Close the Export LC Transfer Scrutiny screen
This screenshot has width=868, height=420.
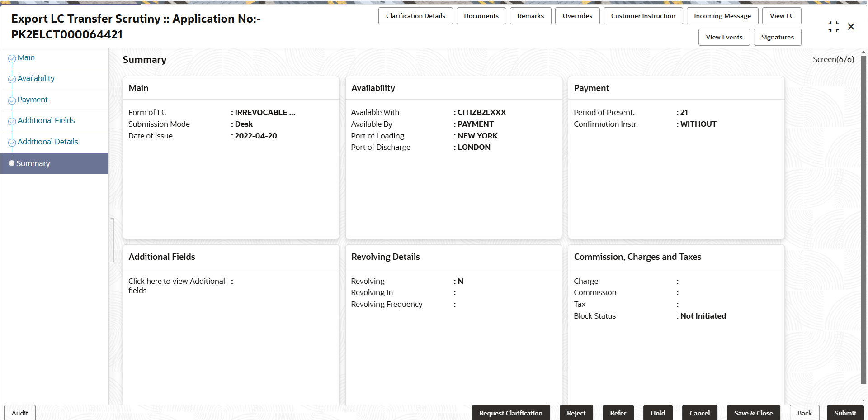pyautogui.click(x=851, y=27)
